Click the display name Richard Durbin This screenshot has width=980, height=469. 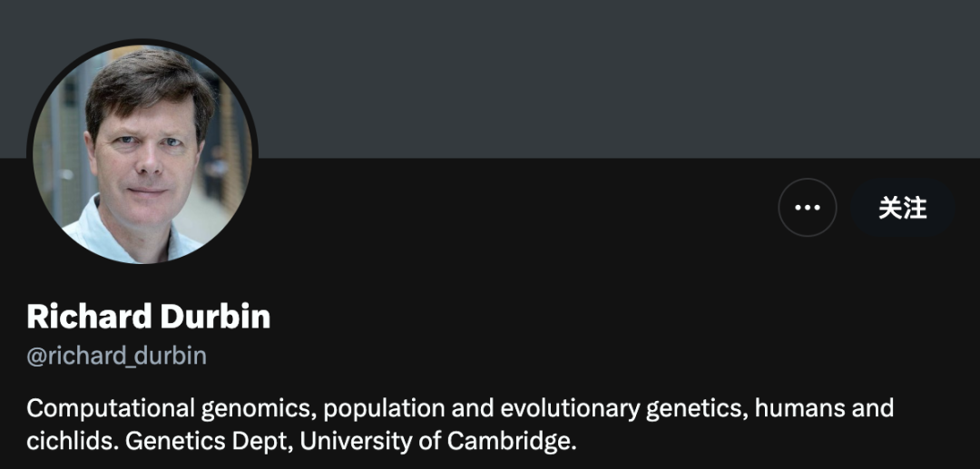pyautogui.click(x=149, y=317)
